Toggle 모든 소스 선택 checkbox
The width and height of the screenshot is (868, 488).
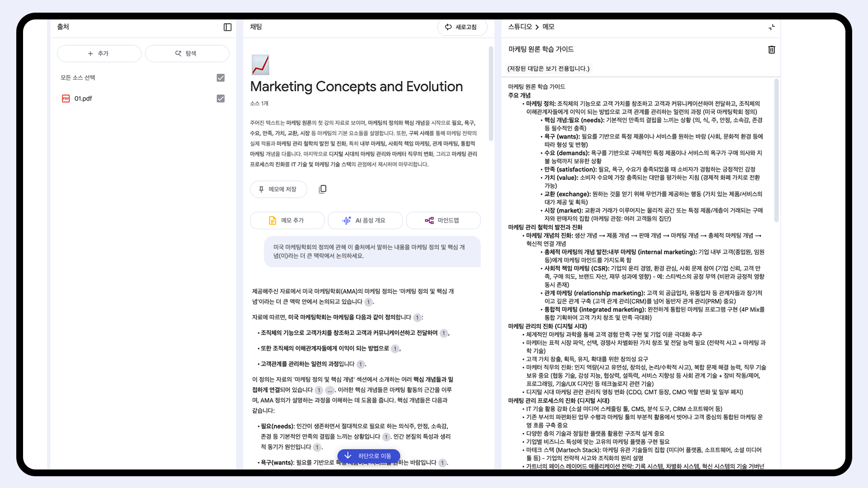221,78
